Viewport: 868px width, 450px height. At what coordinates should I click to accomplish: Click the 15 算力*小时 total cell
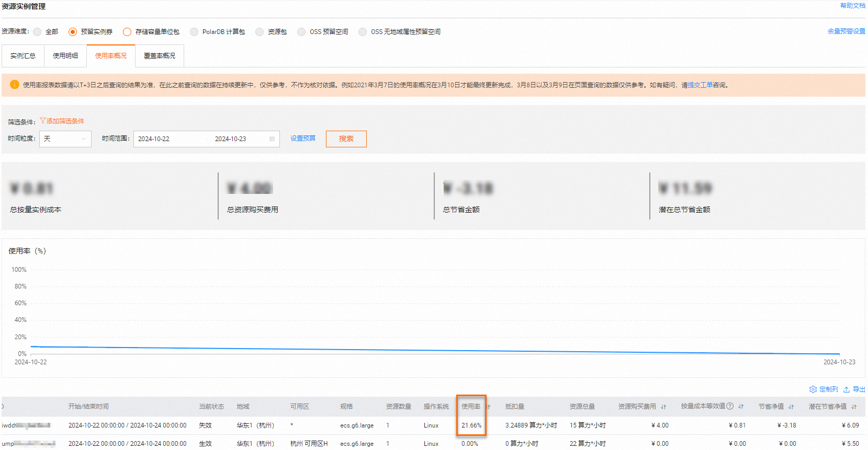588,425
